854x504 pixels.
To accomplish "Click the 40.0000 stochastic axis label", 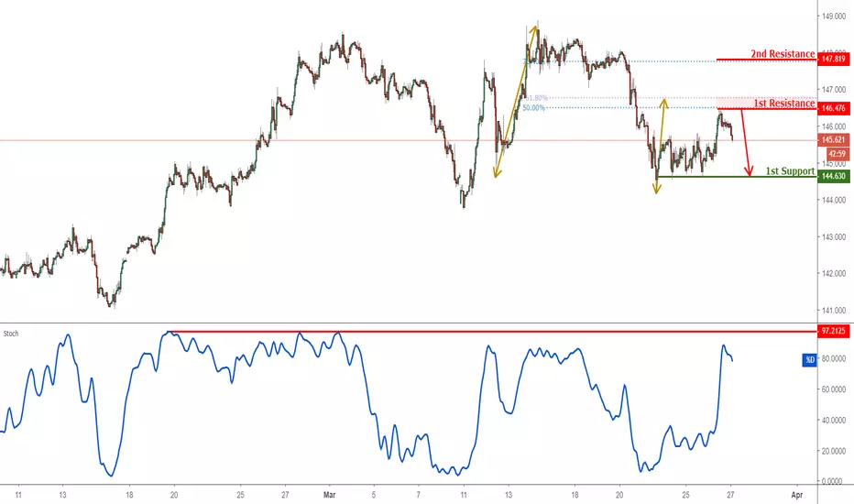I will [833, 420].
